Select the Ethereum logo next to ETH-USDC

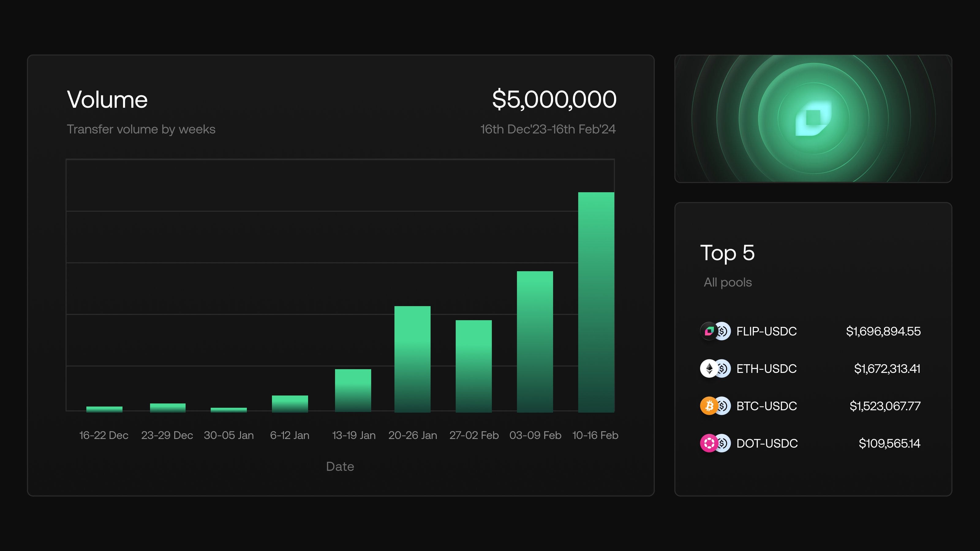(x=710, y=369)
